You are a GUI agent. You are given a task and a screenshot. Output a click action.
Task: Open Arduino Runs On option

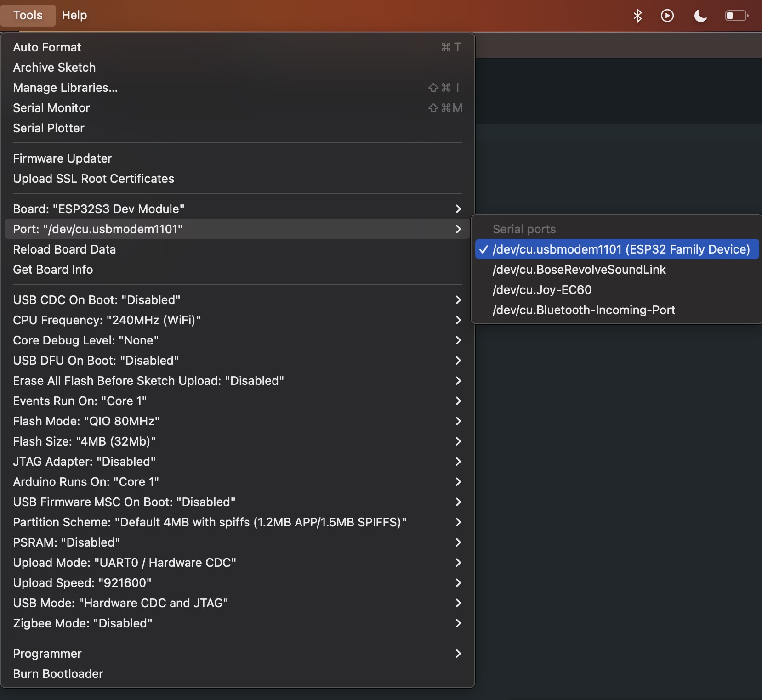[238, 482]
